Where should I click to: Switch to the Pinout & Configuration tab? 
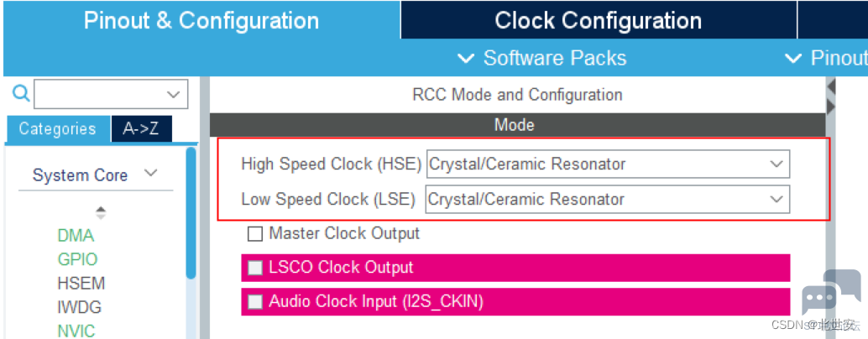tap(201, 20)
